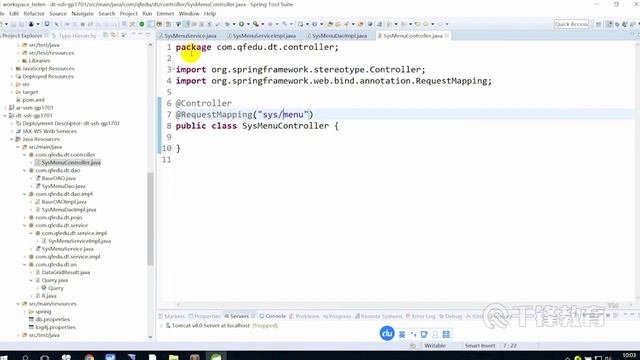Click the Baidu input toolbox grid icon
The width and height of the screenshot is (640, 360).
click(446, 334)
